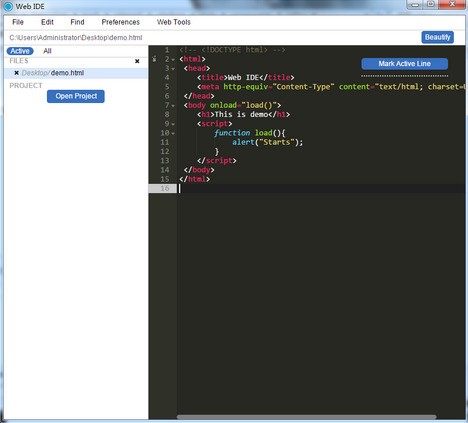The image size is (468, 423).
Task: Open the Find menu
Action: tap(77, 22)
